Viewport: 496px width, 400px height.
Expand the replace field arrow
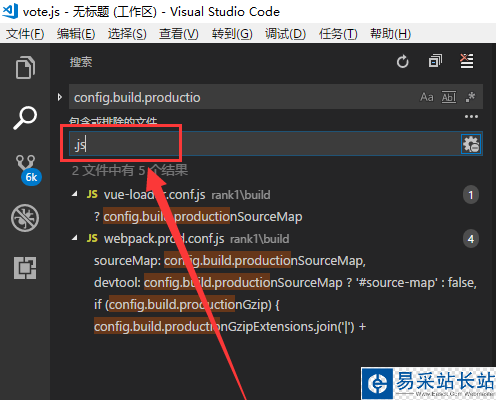tap(60, 97)
